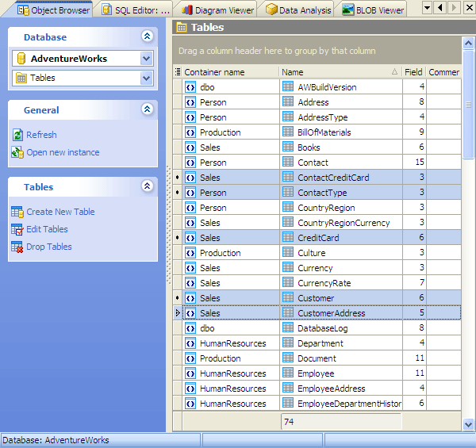
Task: Click the Create New Table link
Action: pos(60,212)
